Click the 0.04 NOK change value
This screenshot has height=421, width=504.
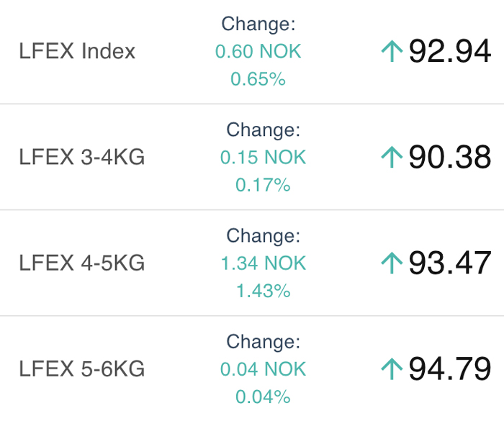click(264, 369)
